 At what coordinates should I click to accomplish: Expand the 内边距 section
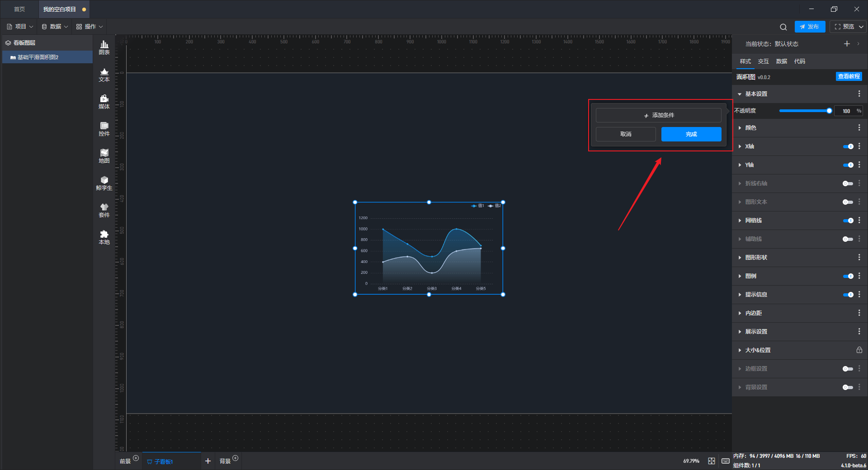pyautogui.click(x=740, y=313)
